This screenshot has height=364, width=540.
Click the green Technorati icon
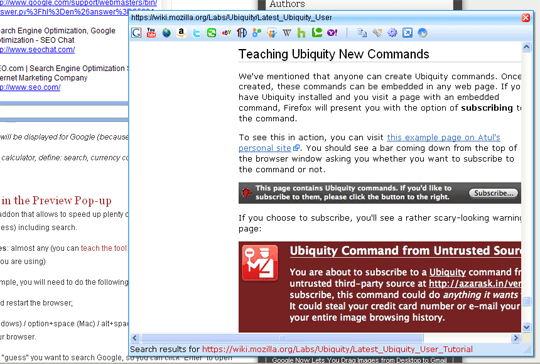pyautogui.click(x=317, y=33)
